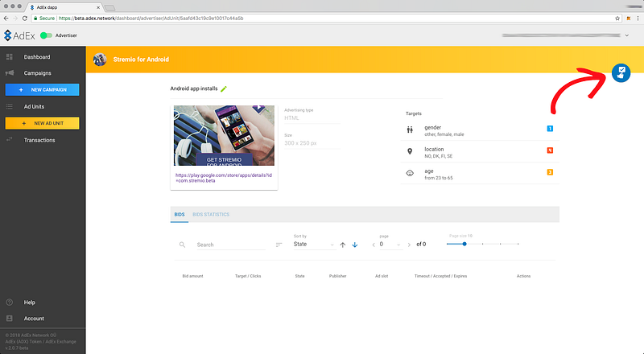
Task: Click the Timeout / Accepted / Expires header
Action: click(x=440, y=276)
